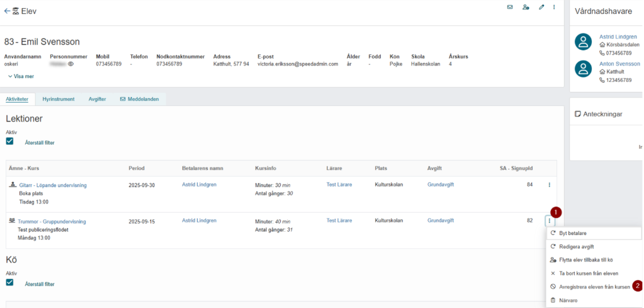Viewport: 644px width, 308px height.
Task: Click the pencil edit icon for student
Action: (x=541, y=7)
